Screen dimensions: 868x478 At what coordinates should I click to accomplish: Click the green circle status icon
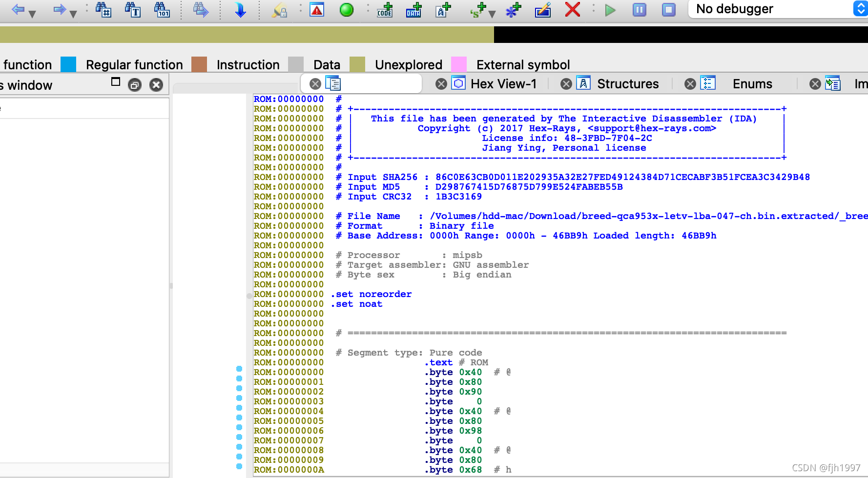pos(346,9)
